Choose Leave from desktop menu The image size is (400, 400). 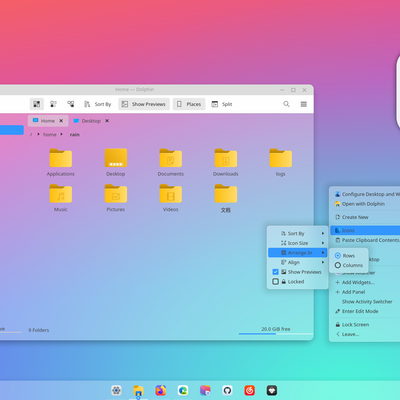pyautogui.click(x=366, y=334)
